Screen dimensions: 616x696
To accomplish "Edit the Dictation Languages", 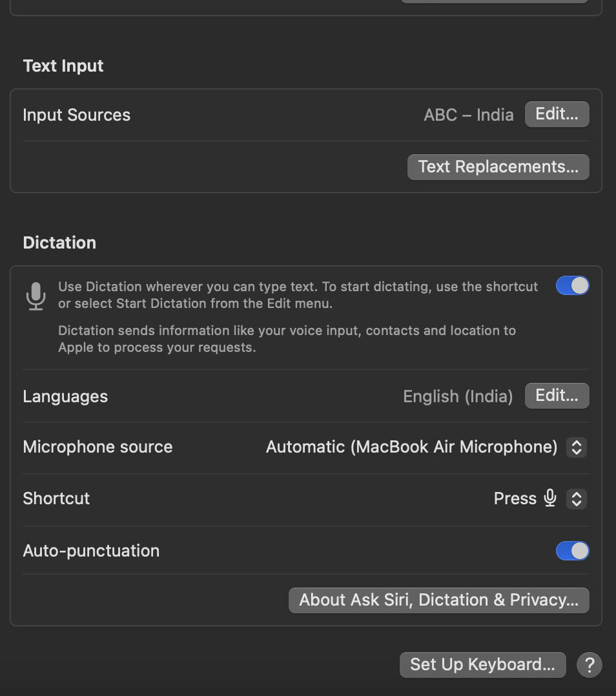I will (x=557, y=395).
